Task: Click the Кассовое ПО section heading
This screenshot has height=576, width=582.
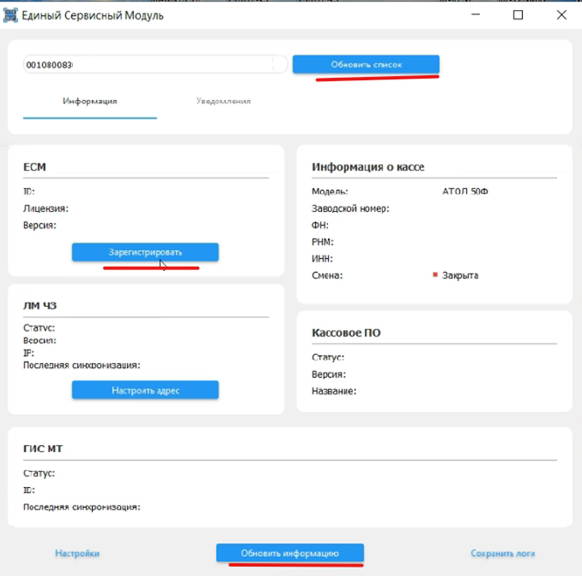Action: [346, 333]
